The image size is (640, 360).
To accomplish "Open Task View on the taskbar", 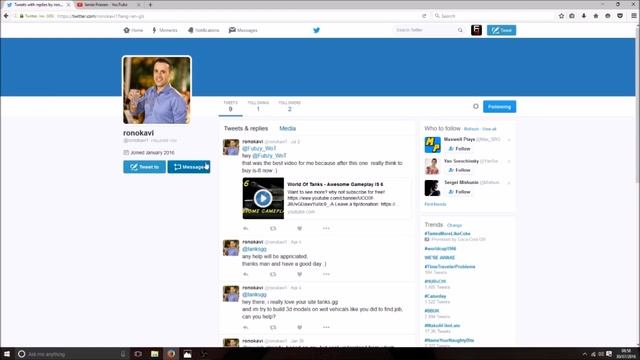I will [x=138, y=354].
